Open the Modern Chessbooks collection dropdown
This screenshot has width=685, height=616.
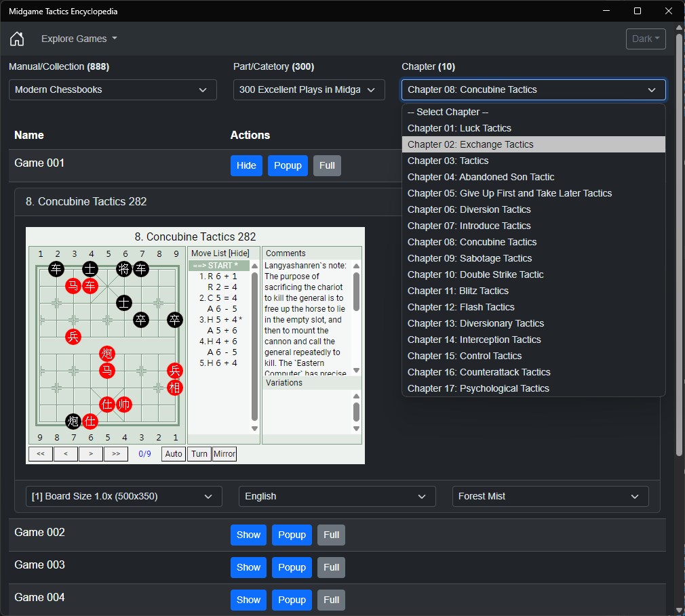pos(113,90)
